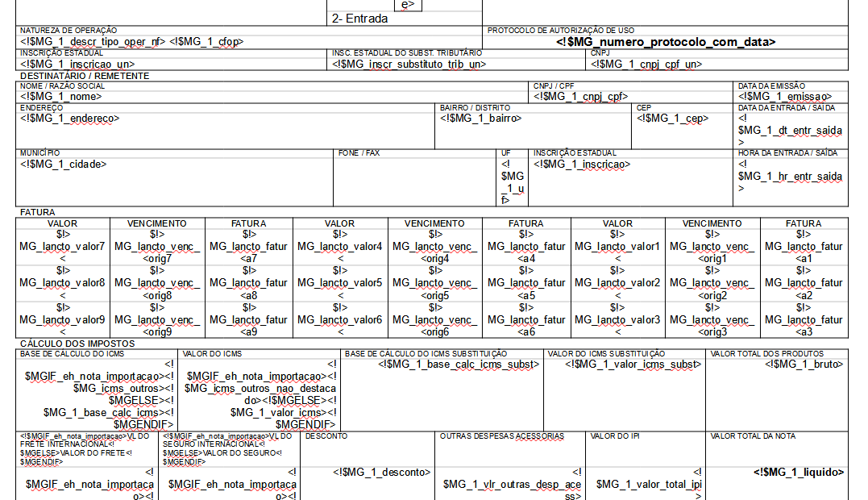This screenshot has height=500, width=868.
Task: Click the <!$MG_1_cidade> placeholder
Action: click(x=64, y=165)
